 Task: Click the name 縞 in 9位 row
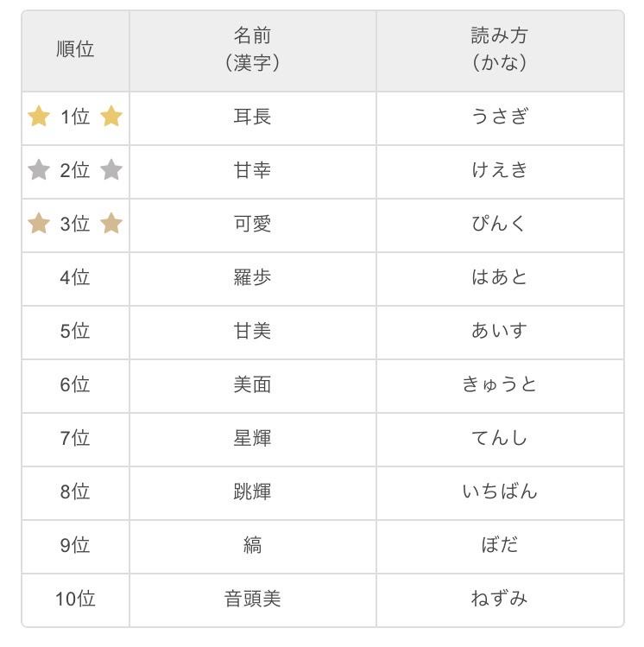(x=252, y=545)
